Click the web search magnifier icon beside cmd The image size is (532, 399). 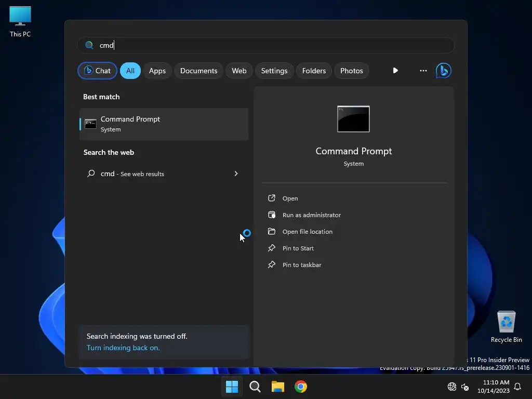click(91, 174)
